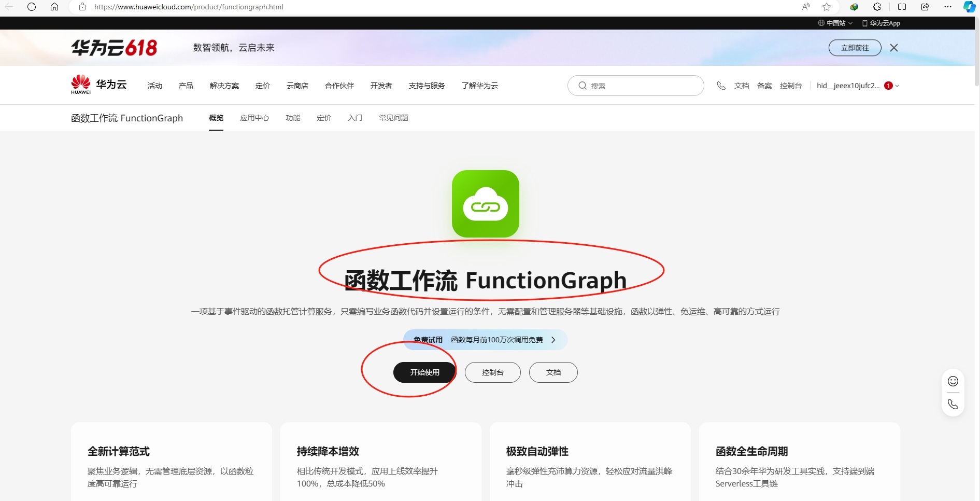This screenshot has height=501, width=980.
Task: Click the 控制台 button below the title
Action: pyautogui.click(x=493, y=372)
